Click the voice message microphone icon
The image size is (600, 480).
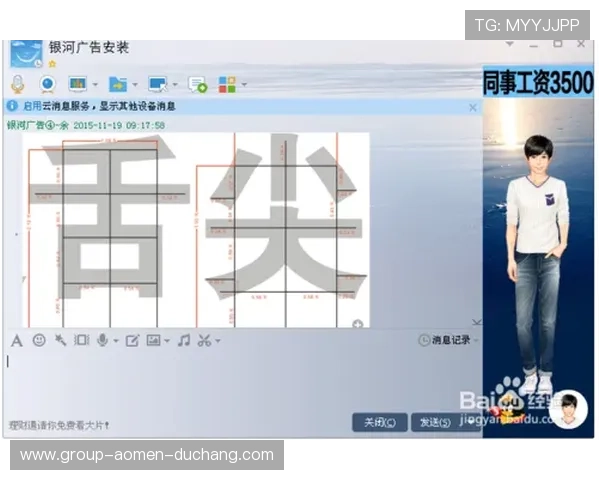coord(103,340)
